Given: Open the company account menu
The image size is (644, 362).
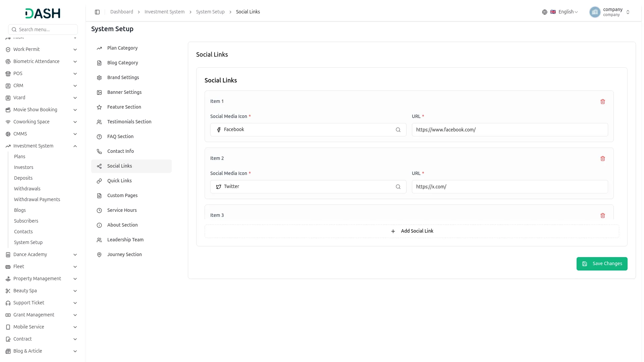Looking at the screenshot, I should tap(610, 12).
